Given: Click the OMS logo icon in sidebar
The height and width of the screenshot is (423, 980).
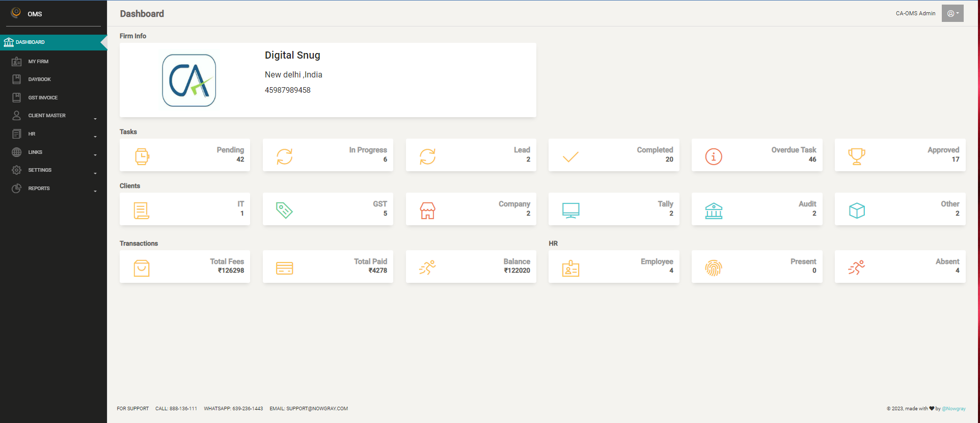Looking at the screenshot, I should tap(16, 12).
